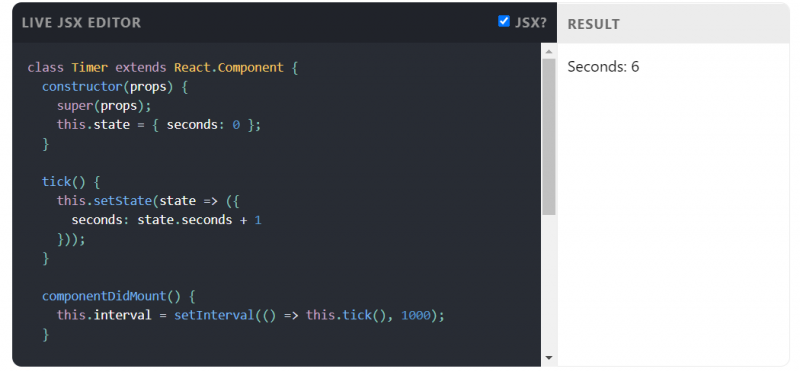Click the 'super(props);' code line

[x=104, y=106]
